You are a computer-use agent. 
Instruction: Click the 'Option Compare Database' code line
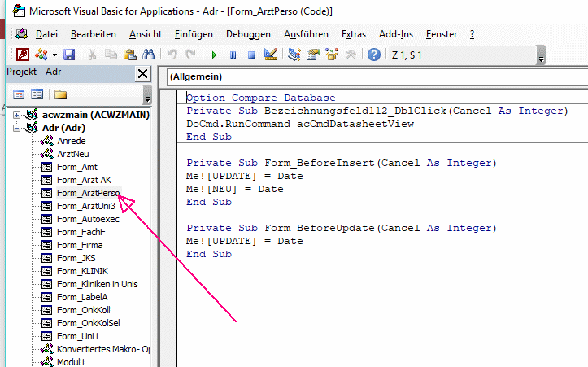[261, 98]
